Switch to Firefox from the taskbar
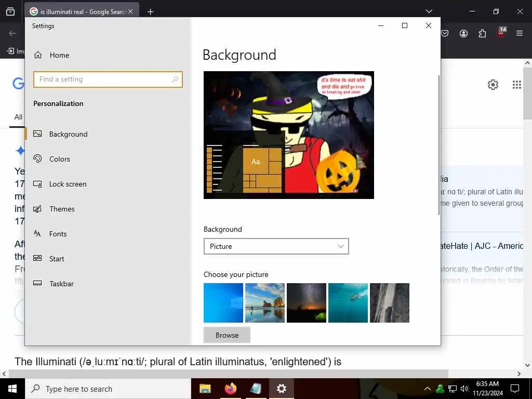Screen dimensions: 532x399 click(x=230, y=389)
